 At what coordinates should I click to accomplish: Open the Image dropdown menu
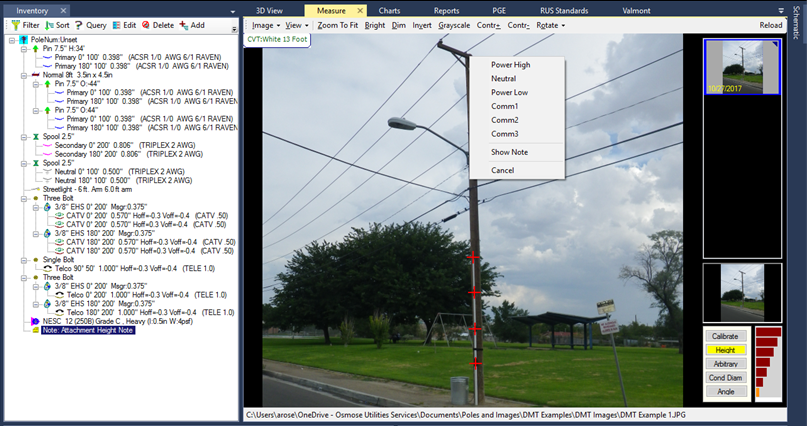coord(266,25)
